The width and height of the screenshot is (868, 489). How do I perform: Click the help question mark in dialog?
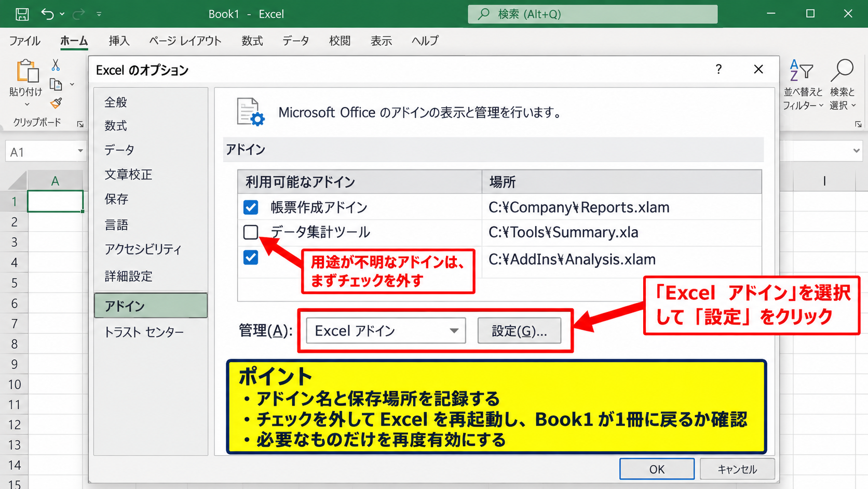718,69
